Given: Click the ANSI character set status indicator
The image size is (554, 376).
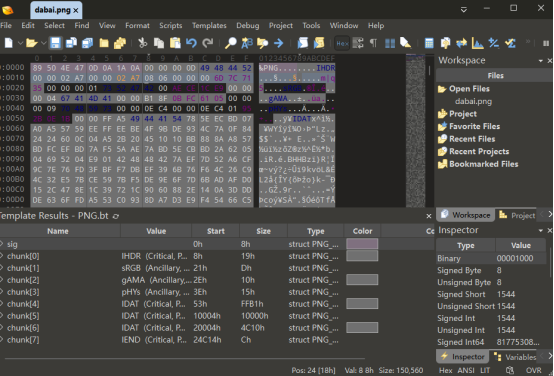Looking at the screenshot, I should click(466, 370).
